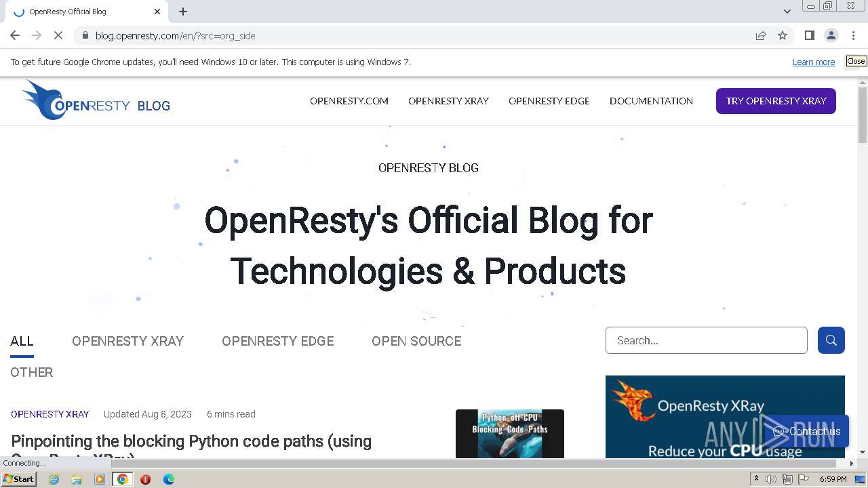
Task: Open the Chrome profile avatar
Action: pyautogui.click(x=831, y=35)
